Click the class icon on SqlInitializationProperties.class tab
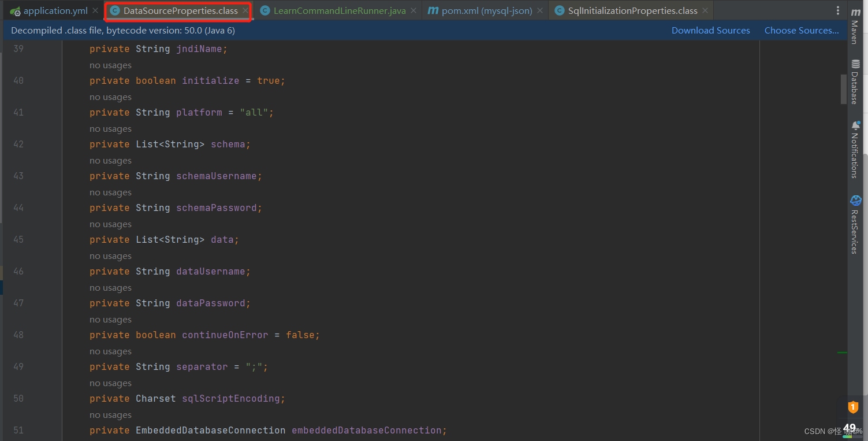 tap(559, 11)
